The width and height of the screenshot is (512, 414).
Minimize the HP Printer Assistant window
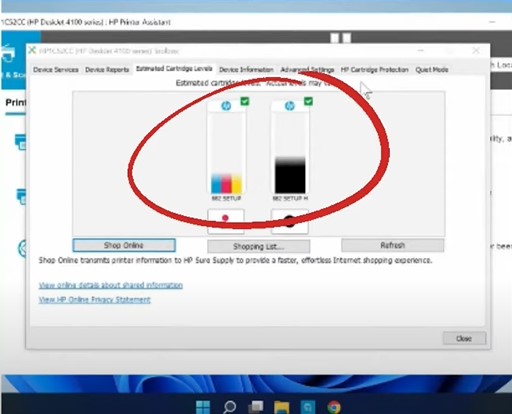[x=492, y=22]
